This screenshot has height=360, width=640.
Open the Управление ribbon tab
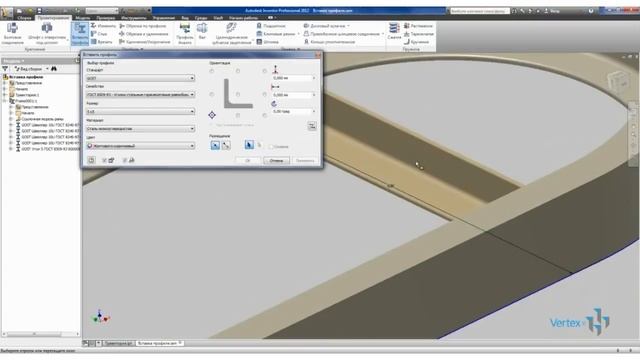(x=164, y=18)
